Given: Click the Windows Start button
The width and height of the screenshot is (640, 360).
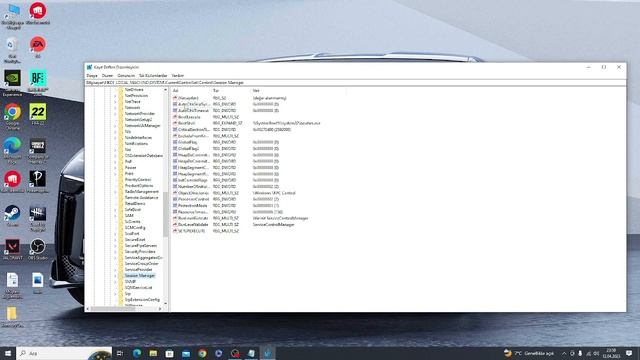Looking at the screenshot, I should coord(8,353).
